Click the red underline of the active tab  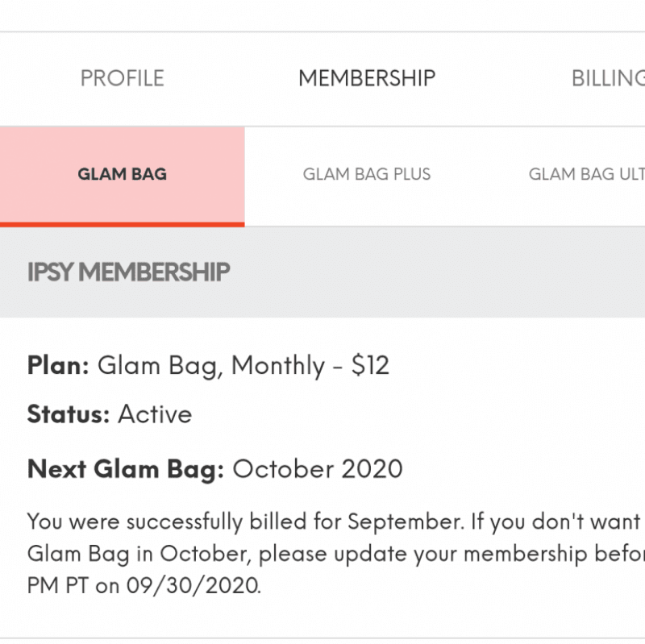[121, 222]
